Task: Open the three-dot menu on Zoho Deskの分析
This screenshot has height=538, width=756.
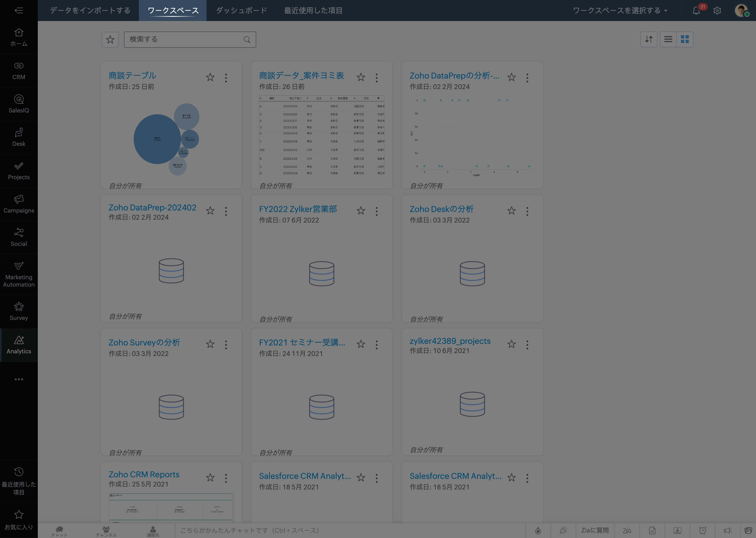Action: pyautogui.click(x=527, y=211)
